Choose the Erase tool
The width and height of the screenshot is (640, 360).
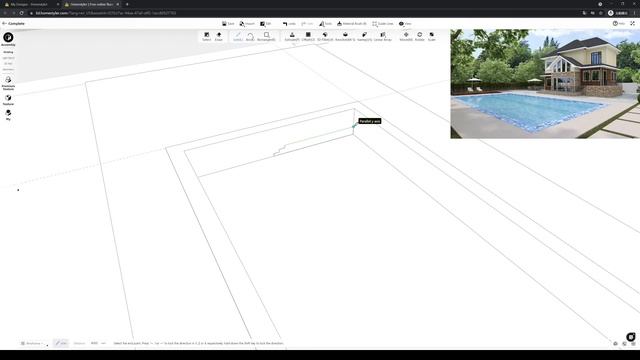coord(219,36)
